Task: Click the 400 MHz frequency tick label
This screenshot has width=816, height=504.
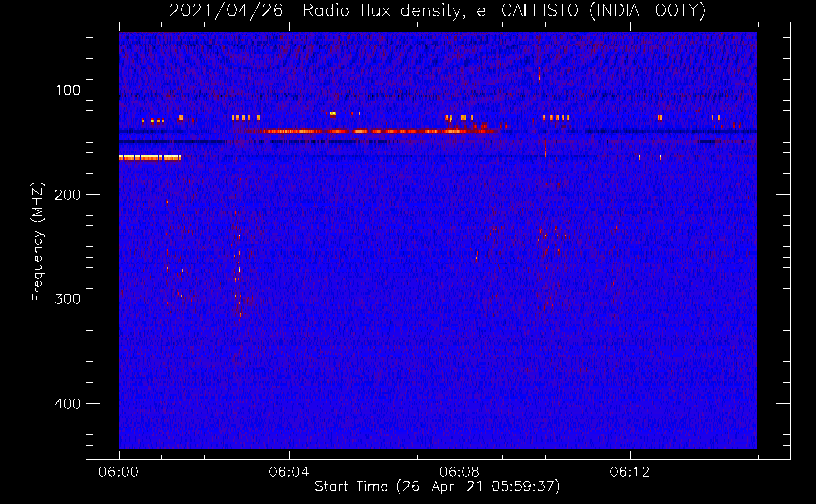Action: 68,404
